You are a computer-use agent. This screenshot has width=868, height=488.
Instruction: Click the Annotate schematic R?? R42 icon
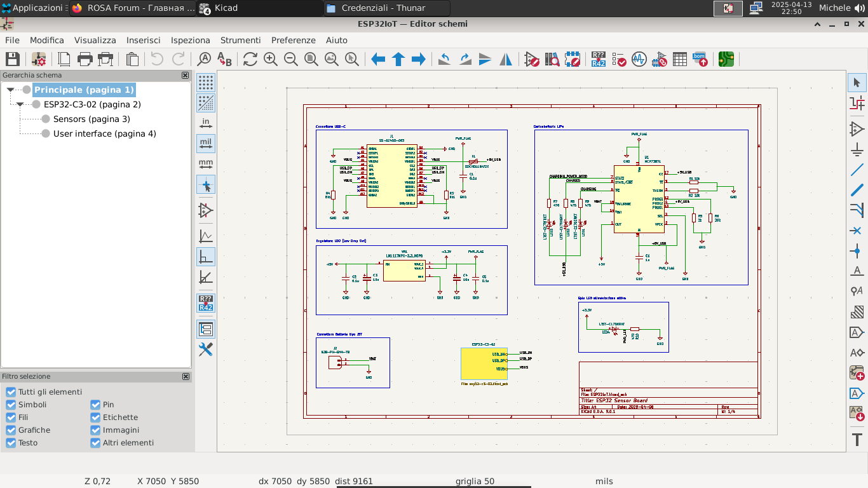coord(598,59)
